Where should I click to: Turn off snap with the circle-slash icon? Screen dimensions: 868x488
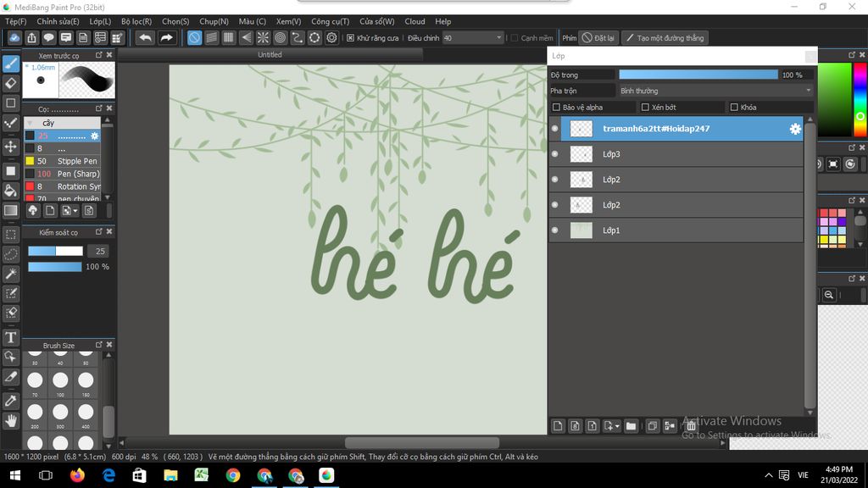tap(194, 37)
